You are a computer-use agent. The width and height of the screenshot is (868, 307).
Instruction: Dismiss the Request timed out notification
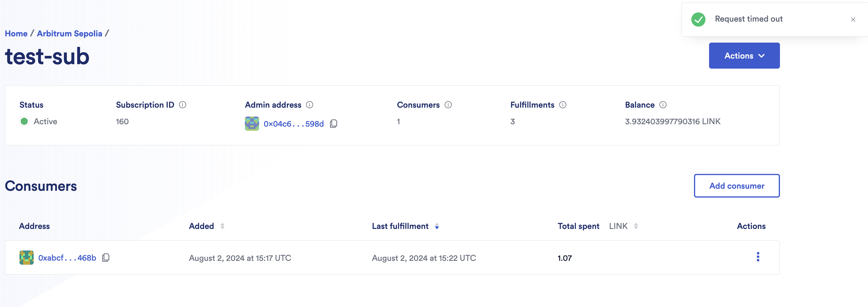[853, 20]
